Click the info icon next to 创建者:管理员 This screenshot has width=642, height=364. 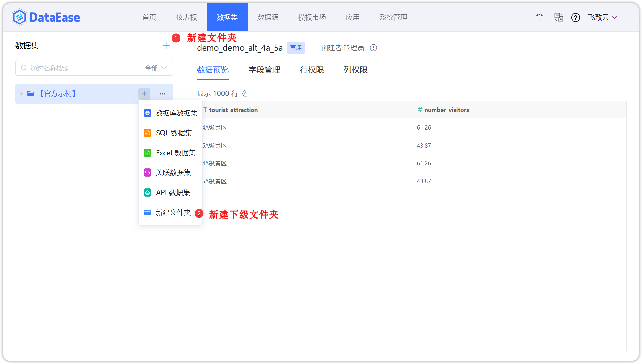[x=373, y=48]
